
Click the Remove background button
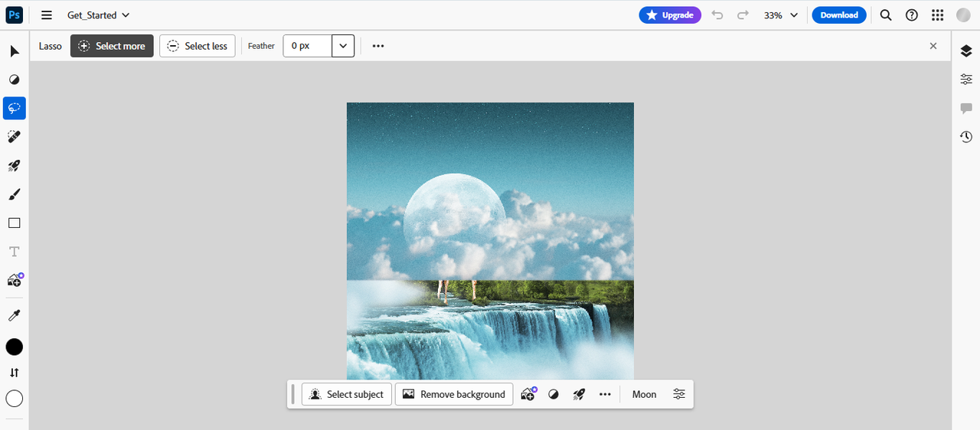[x=454, y=394]
